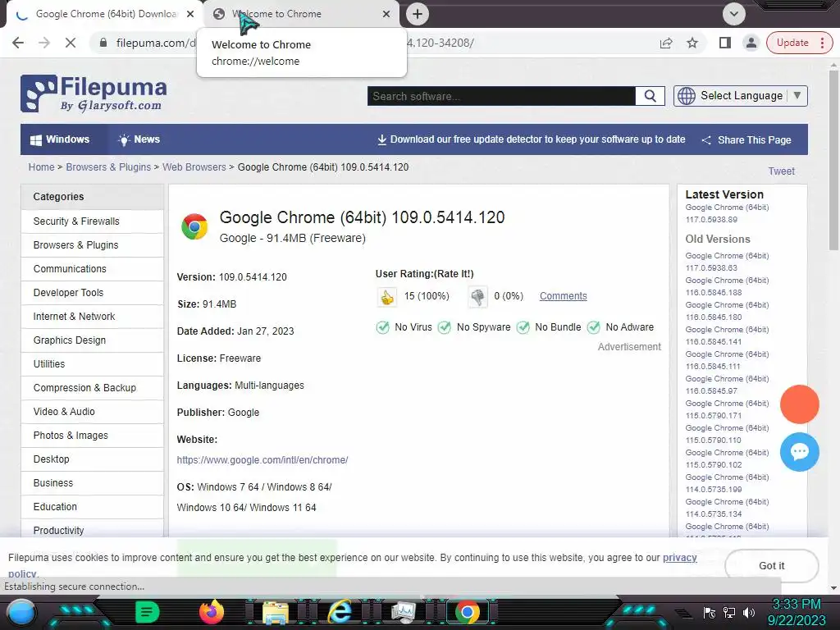Open the Select Language dropdown
This screenshot has height=630, width=840.
click(x=741, y=96)
